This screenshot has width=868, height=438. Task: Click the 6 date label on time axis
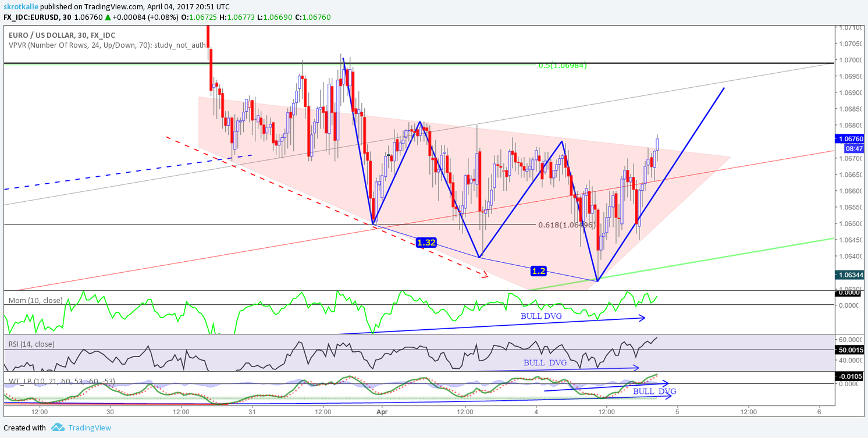[x=819, y=412]
